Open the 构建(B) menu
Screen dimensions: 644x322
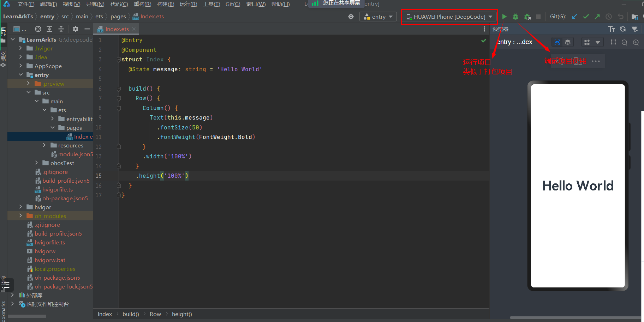pos(166,4)
